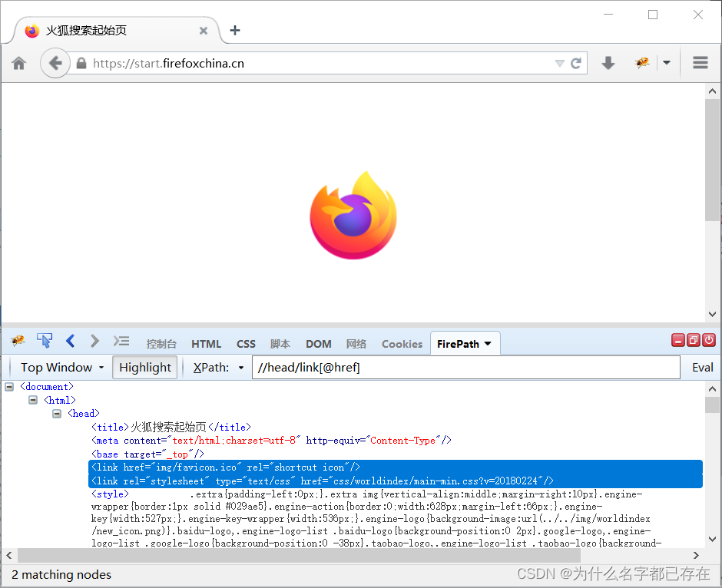Minimize the browser window
The width and height of the screenshot is (722, 588).
coord(608,15)
